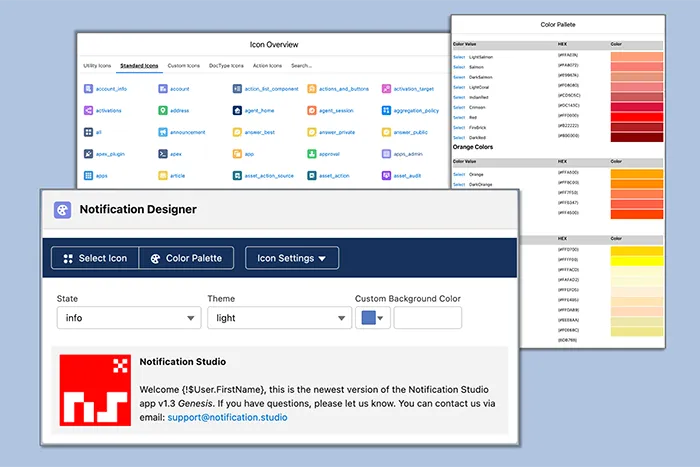The width and height of the screenshot is (700, 467).
Task: Pick the DarkRed color swatch
Action: [637, 137]
